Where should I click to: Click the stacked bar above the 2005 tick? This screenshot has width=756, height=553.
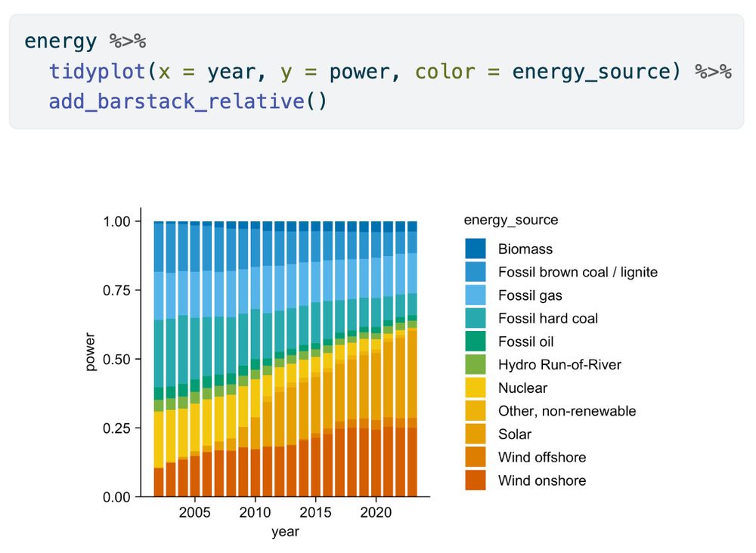coord(195,359)
